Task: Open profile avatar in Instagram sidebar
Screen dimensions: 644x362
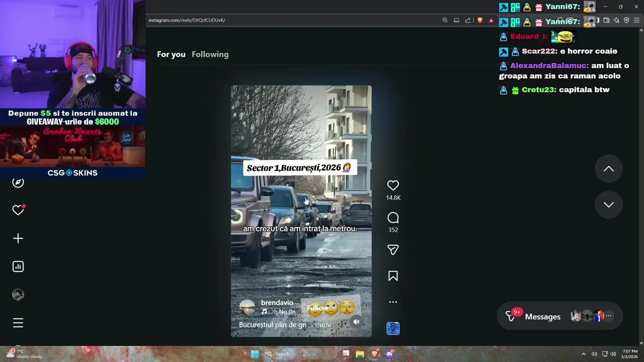Action: pyautogui.click(x=18, y=295)
